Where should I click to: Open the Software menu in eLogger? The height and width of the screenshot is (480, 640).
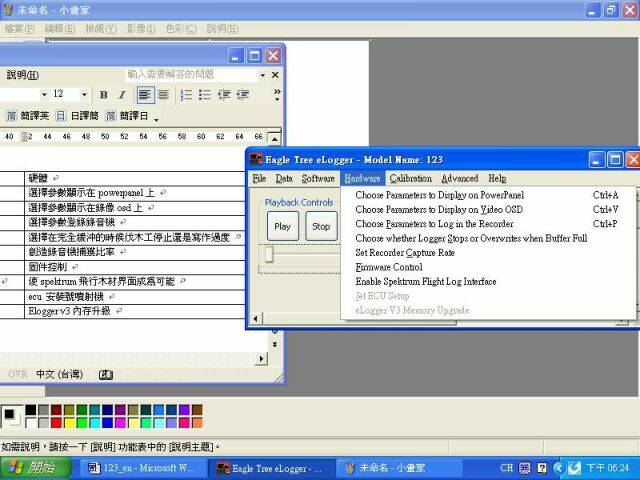click(318, 178)
